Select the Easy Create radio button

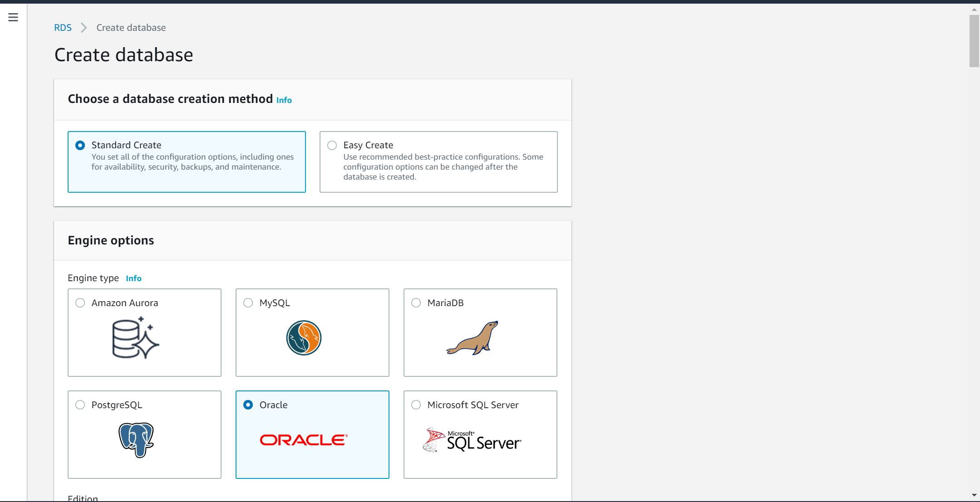point(332,145)
